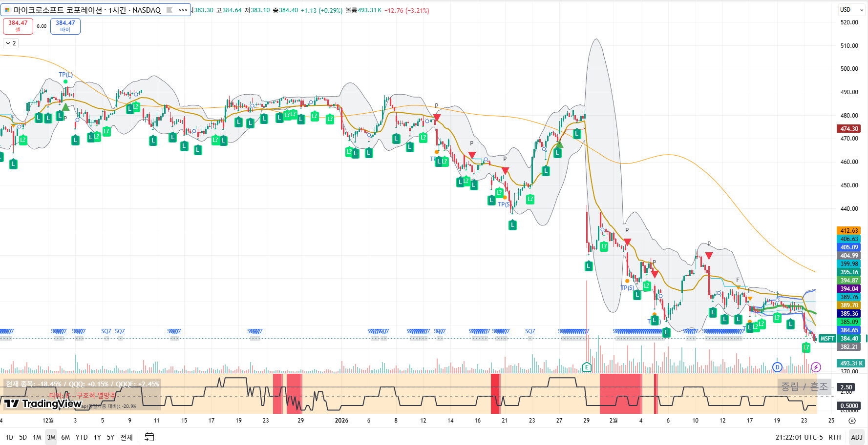Screen dimensions: 868x445
Task: Click the earnings E marker
Action: coord(587,367)
